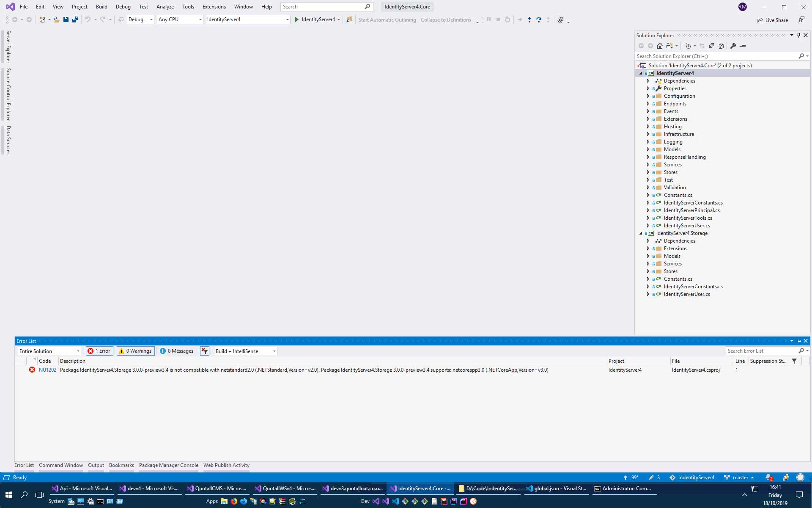
Task: Open Solution Explorer Properties wrench icon
Action: point(733,46)
